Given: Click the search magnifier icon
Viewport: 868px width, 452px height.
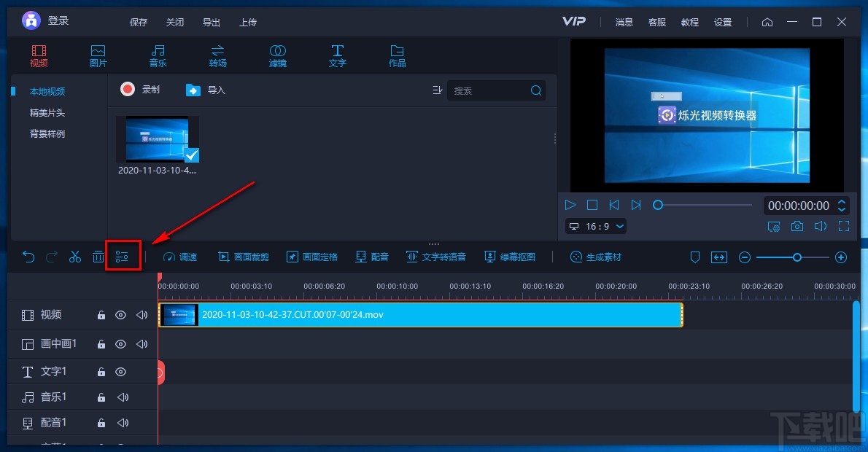Looking at the screenshot, I should pyautogui.click(x=536, y=90).
